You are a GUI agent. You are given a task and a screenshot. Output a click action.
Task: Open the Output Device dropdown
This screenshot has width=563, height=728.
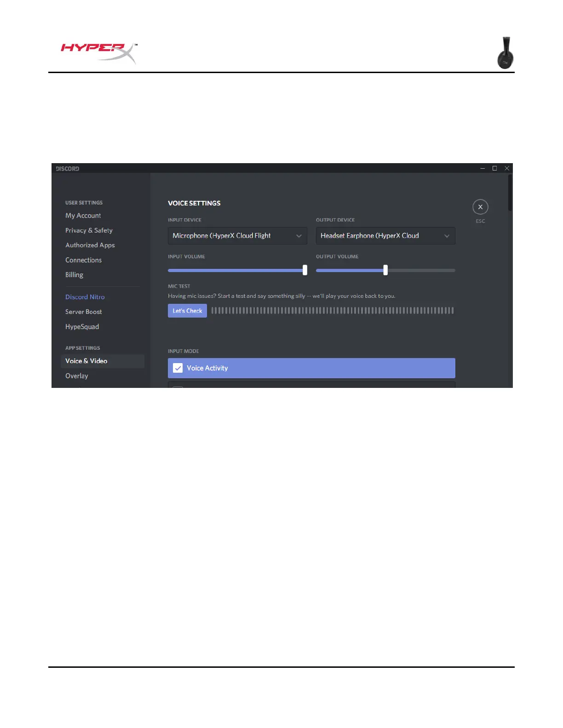coord(385,236)
